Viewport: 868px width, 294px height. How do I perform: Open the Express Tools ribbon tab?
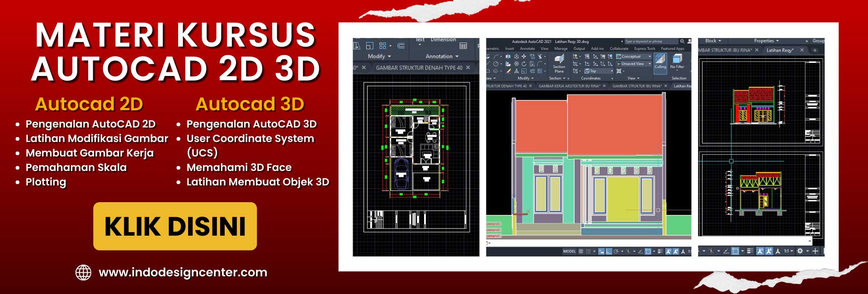coord(645,48)
